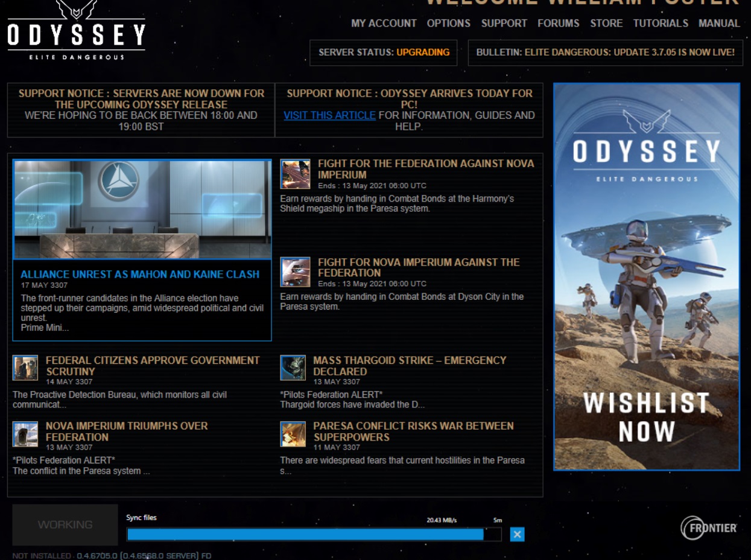Open Alliance Unrest as Mahon and Kaine Clash

coord(140,274)
